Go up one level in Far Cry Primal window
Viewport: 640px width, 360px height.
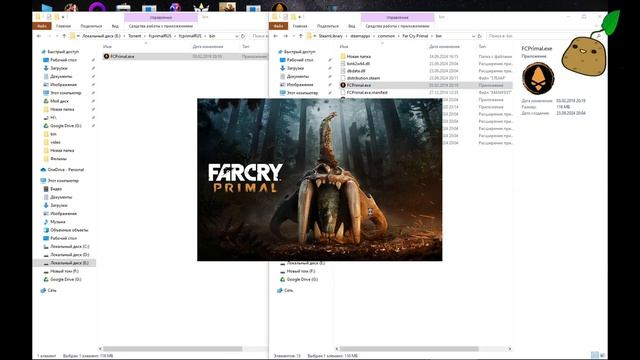(x=301, y=36)
